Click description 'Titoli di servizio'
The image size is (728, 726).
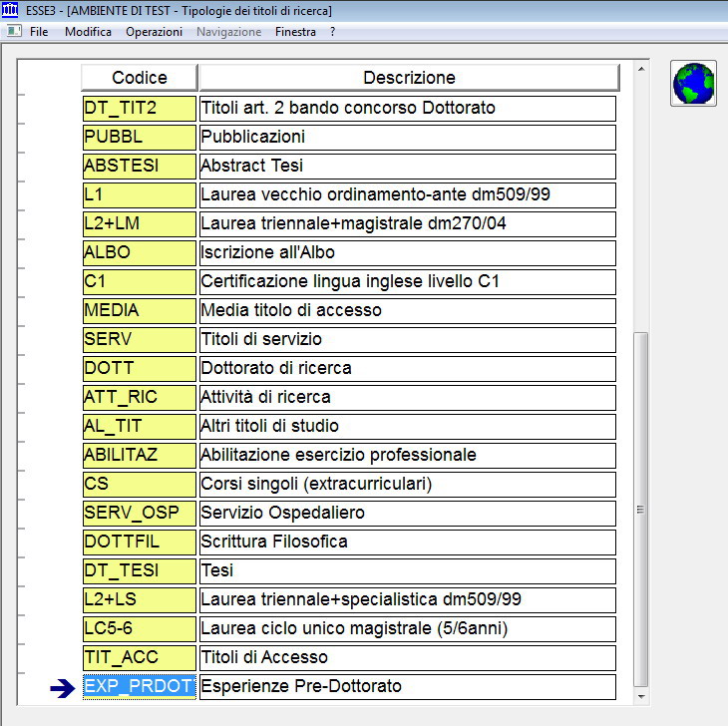408,340
